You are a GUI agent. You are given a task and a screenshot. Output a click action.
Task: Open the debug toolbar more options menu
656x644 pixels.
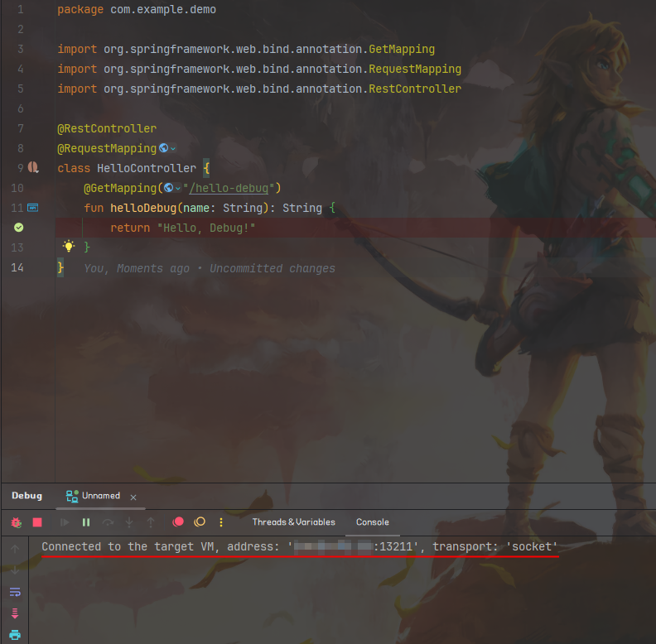point(221,522)
